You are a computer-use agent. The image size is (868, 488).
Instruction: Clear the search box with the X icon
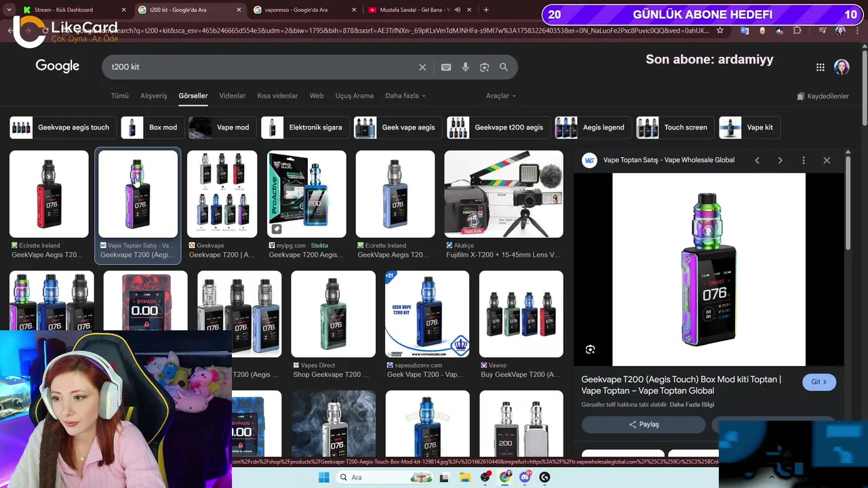click(x=422, y=67)
